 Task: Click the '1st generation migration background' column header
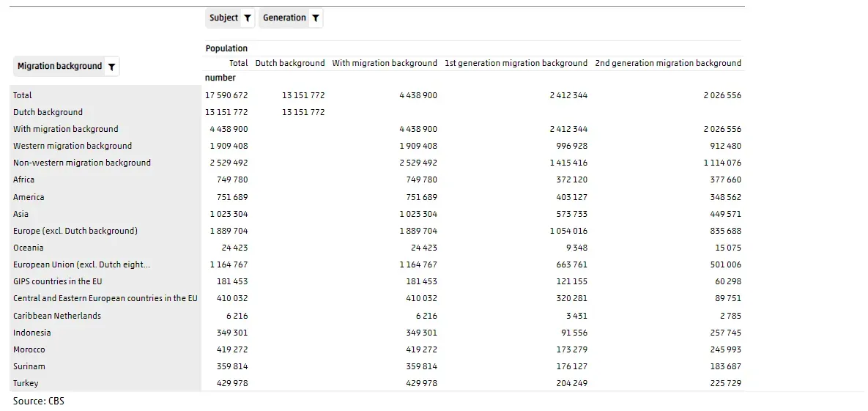click(516, 63)
